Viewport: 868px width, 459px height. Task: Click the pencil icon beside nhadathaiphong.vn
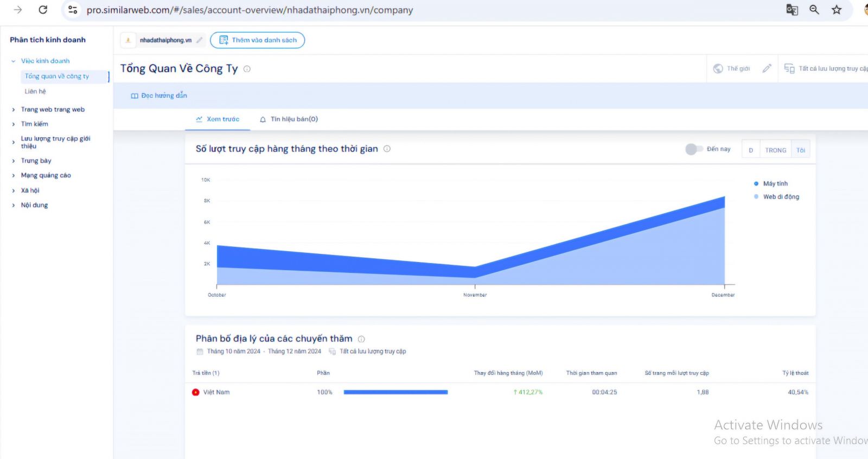(200, 40)
